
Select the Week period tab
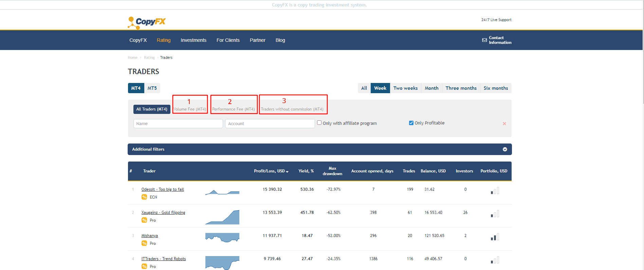[380, 88]
